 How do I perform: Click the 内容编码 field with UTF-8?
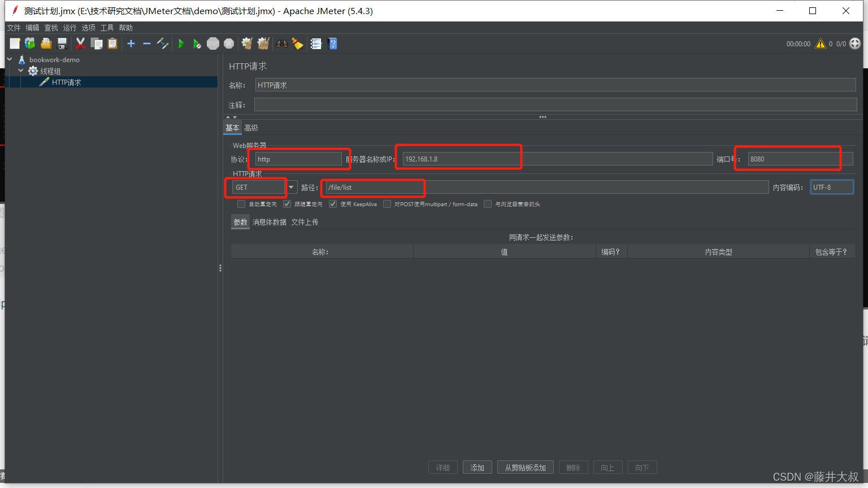click(832, 187)
